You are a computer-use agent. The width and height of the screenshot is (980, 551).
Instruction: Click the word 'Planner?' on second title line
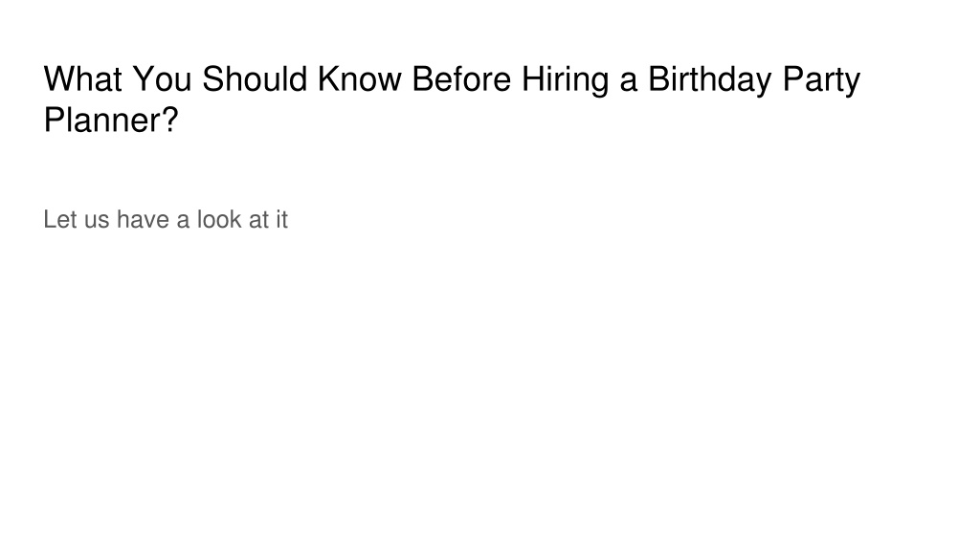coord(111,120)
